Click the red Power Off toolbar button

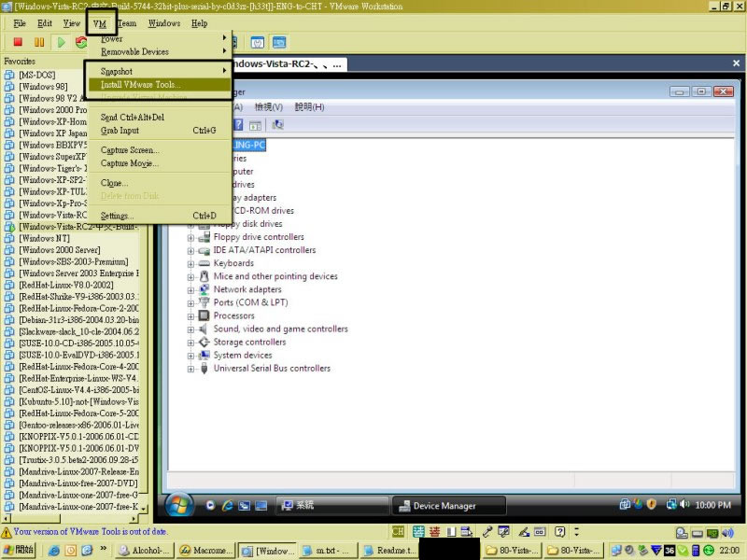18,42
